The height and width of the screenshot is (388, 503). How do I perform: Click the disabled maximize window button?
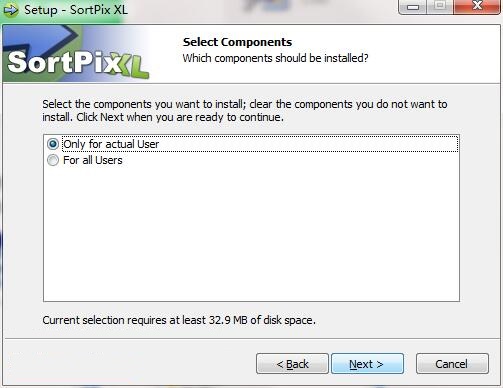click(x=440, y=7)
